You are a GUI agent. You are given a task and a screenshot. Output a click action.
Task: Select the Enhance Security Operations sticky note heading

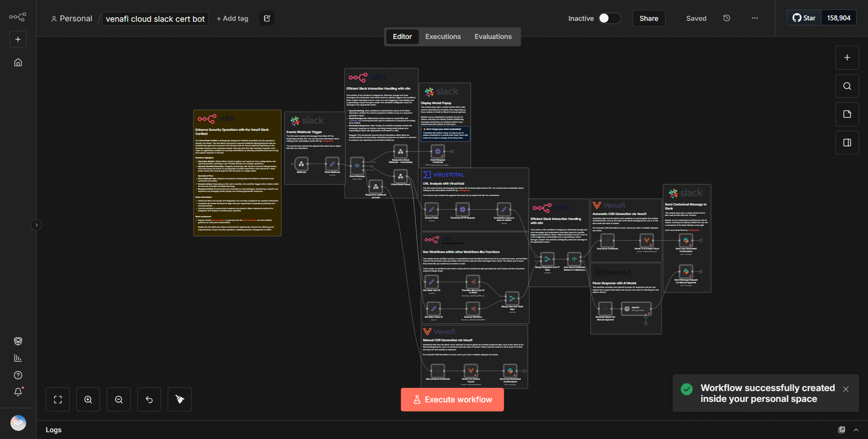(232, 132)
